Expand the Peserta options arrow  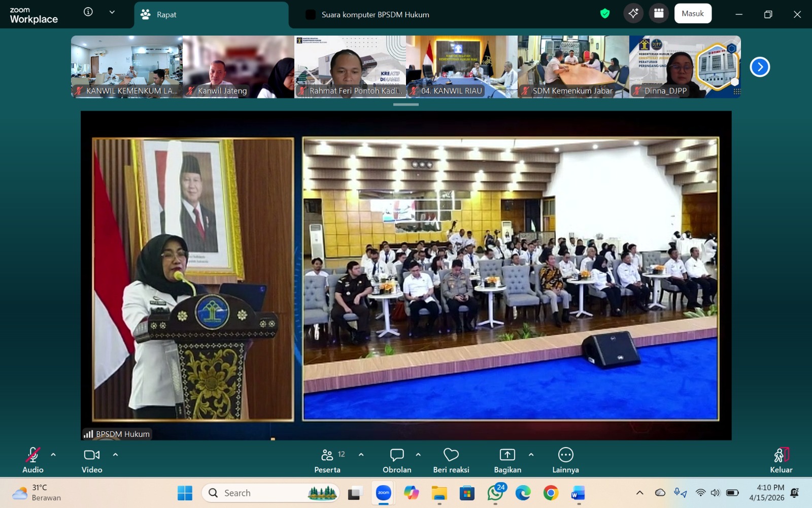coord(361,455)
